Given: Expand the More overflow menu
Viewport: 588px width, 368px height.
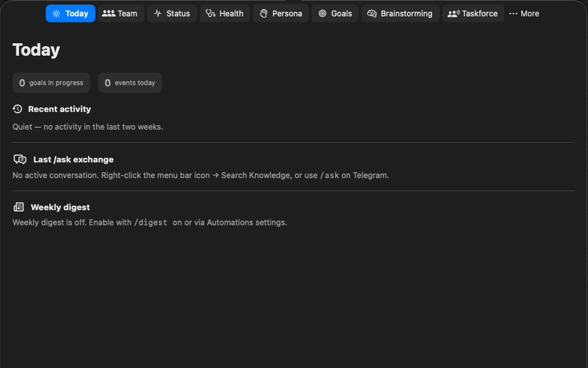Looking at the screenshot, I should [x=524, y=14].
